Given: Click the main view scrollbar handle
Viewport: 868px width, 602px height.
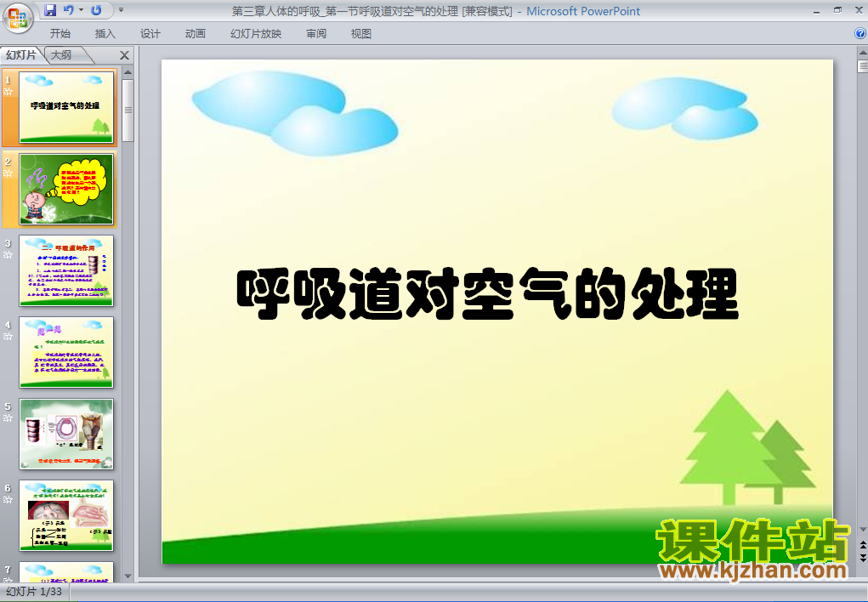Looking at the screenshot, I should pos(862,66).
